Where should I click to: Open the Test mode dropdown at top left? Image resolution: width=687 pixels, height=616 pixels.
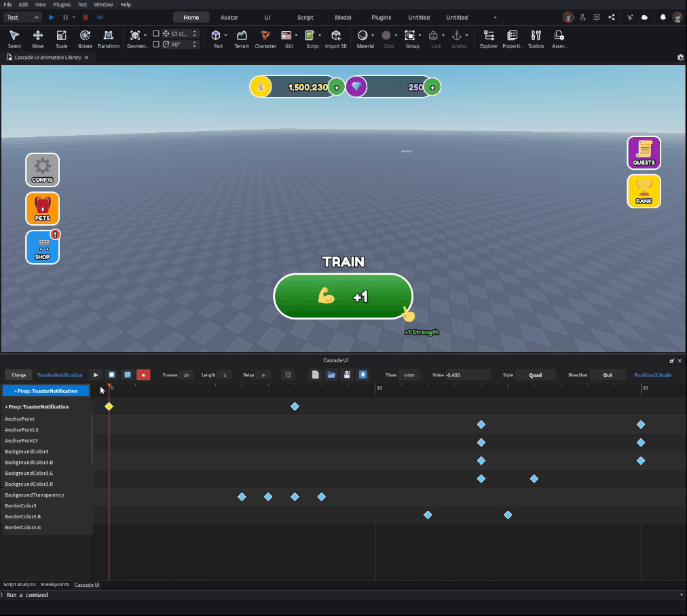click(20, 17)
